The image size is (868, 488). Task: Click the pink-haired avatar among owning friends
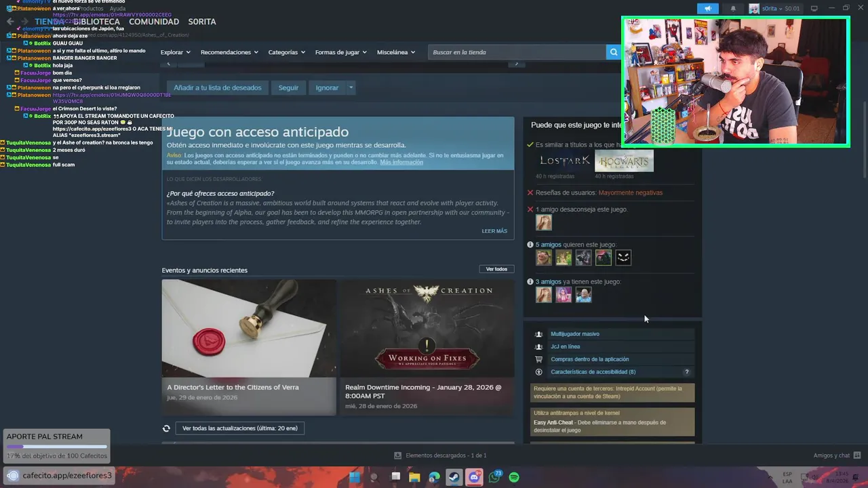point(564,295)
